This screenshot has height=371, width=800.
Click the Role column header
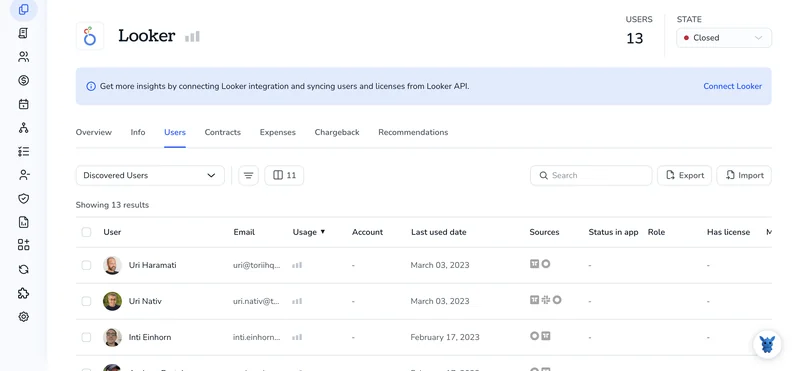[656, 232]
